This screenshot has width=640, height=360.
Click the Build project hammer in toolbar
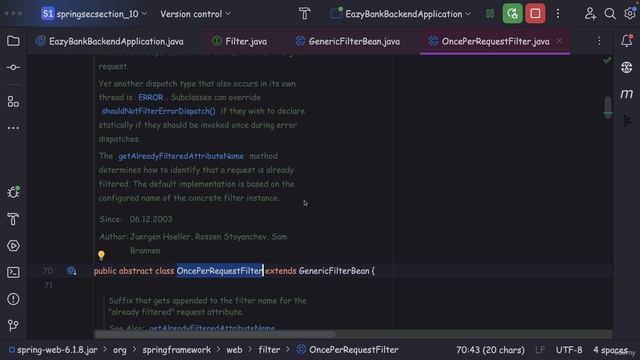coord(304,14)
